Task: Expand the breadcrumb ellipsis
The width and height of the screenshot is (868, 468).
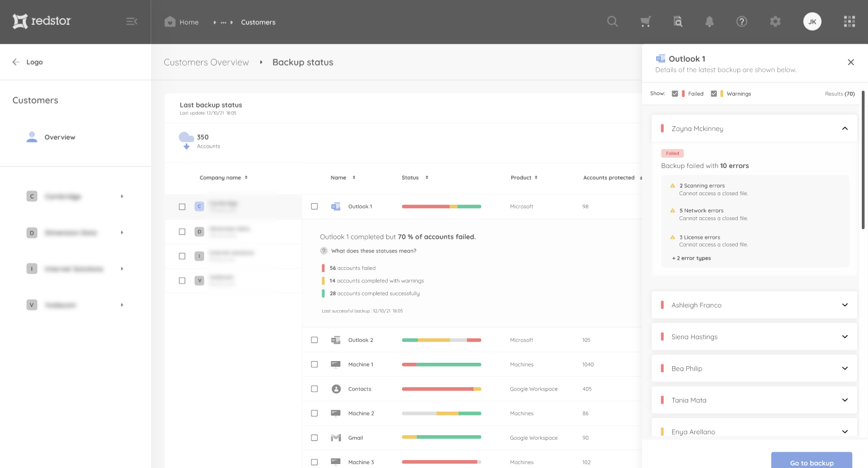Action: coord(223,23)
